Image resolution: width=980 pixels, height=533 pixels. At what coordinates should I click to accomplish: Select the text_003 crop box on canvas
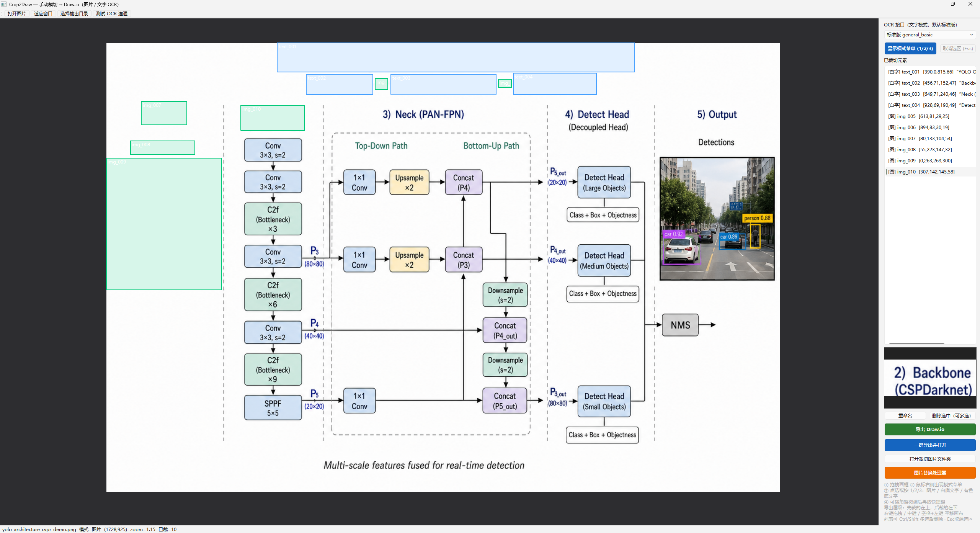pyautogui.click(x=443, y=84)
